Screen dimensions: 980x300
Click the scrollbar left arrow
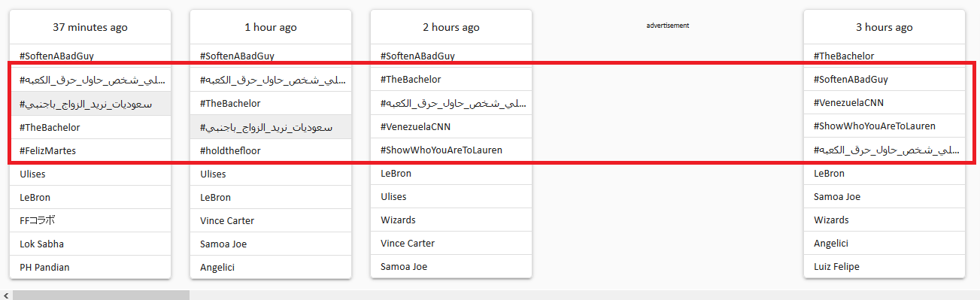tap(5, 295)
